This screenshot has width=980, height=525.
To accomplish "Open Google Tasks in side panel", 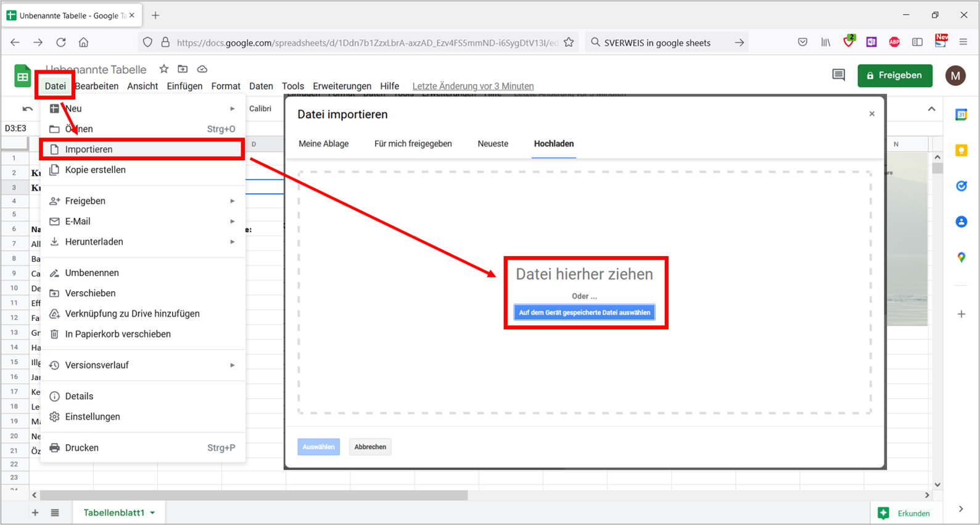I will [961, 186].
